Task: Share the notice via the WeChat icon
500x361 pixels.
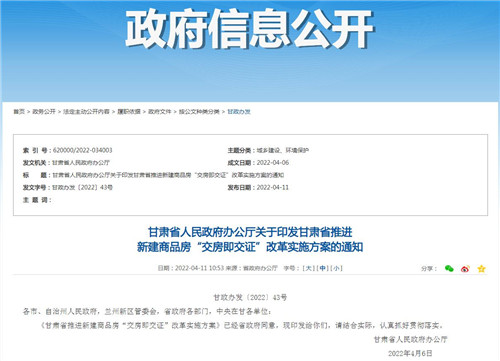Action: tap(449, 268)
